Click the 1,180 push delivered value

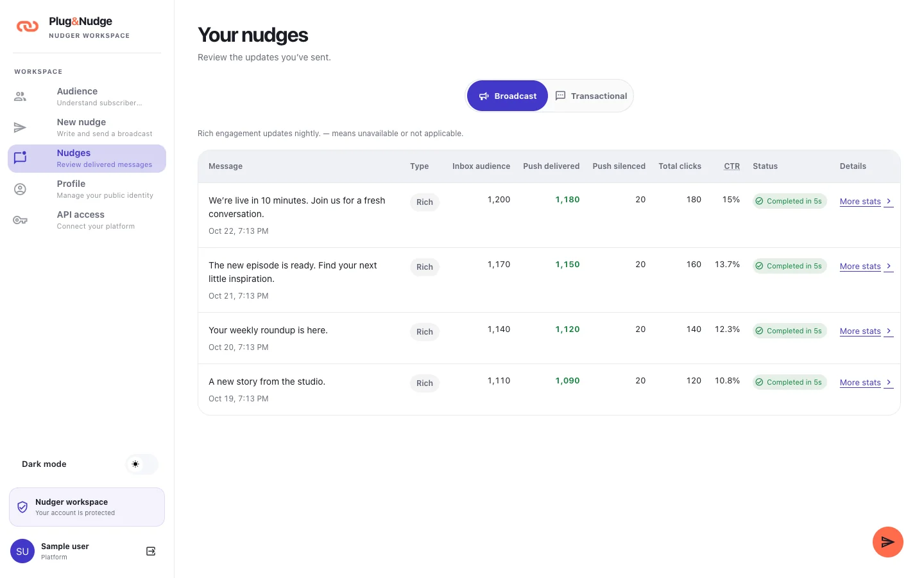click(x=567, y=199)
